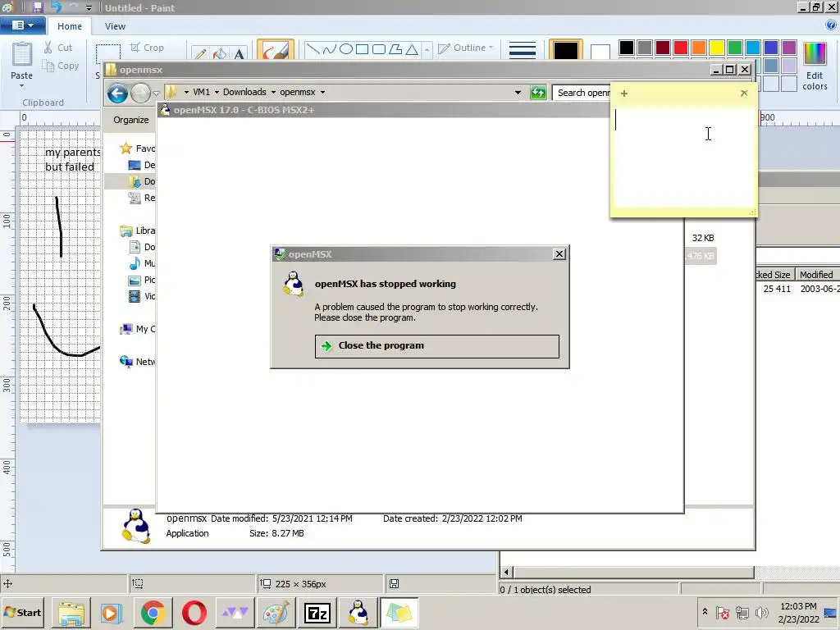The image size is (840, 630).
Task: Pick the orange color in palette
Action: click(x=699, y=48)
